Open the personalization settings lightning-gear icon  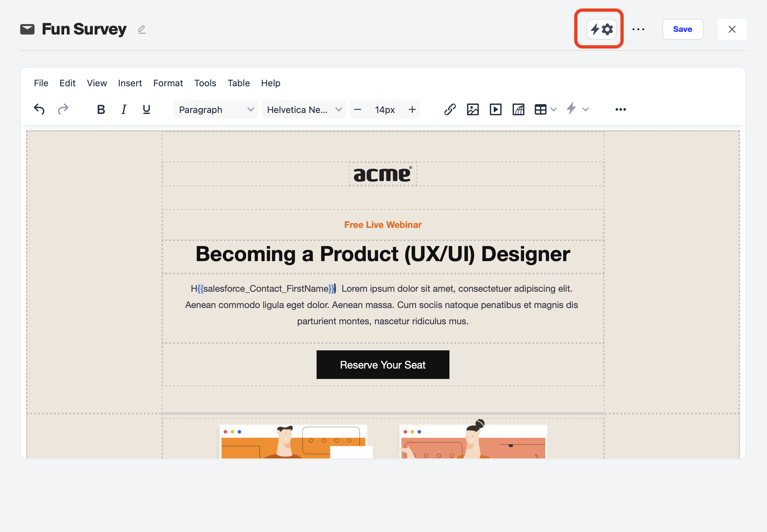[x=601, y=29]
